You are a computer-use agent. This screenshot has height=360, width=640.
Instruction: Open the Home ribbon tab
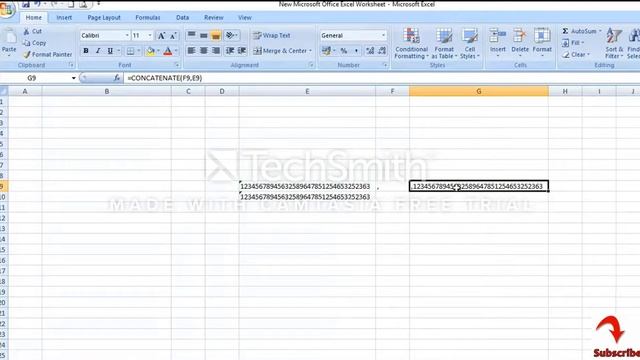(x=33, y=18)
